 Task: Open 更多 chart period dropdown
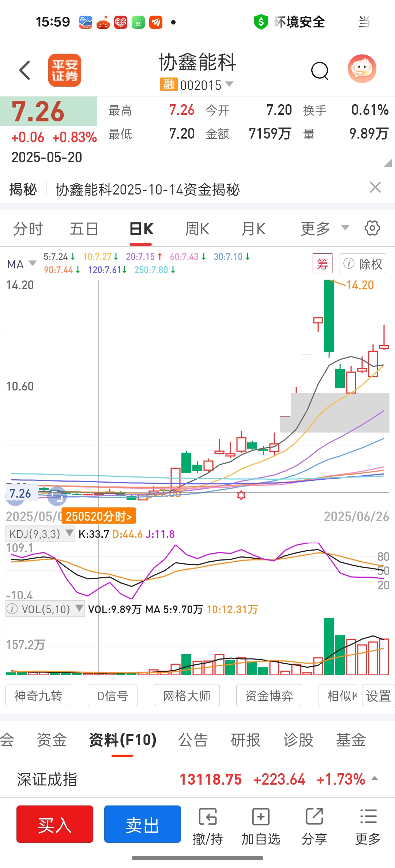click(325, 229)
